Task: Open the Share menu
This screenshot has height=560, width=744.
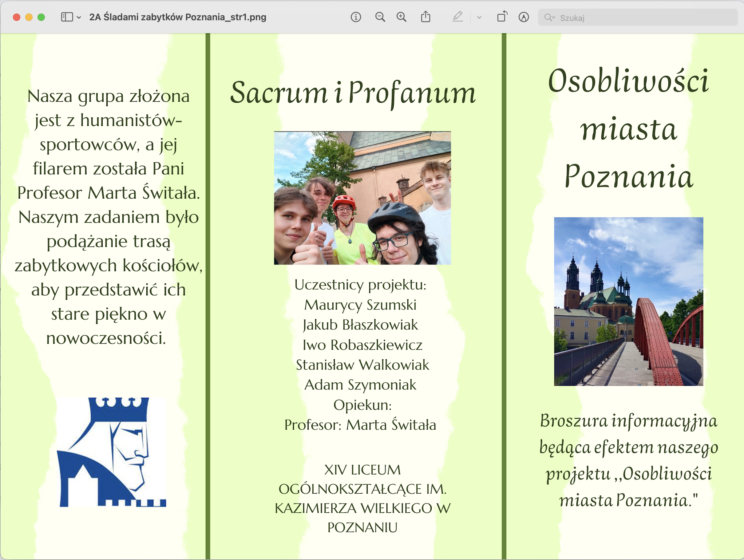Action: (425, 17)
